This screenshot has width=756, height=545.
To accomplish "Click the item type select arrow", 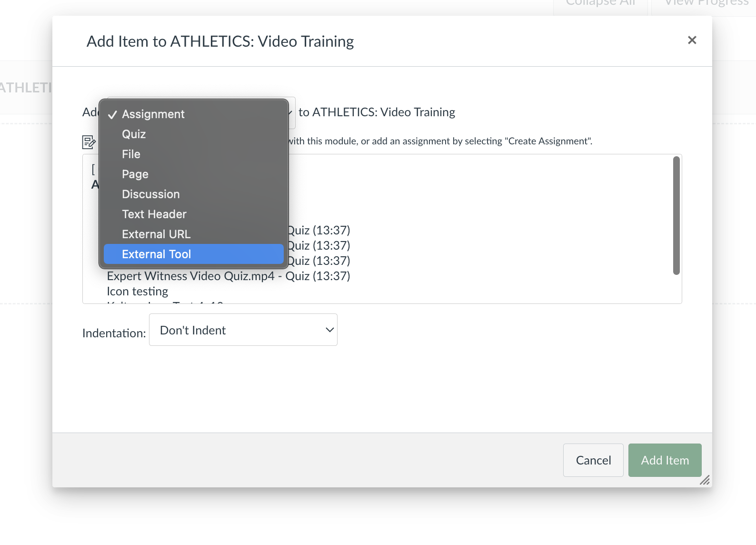I will (290, 112).
